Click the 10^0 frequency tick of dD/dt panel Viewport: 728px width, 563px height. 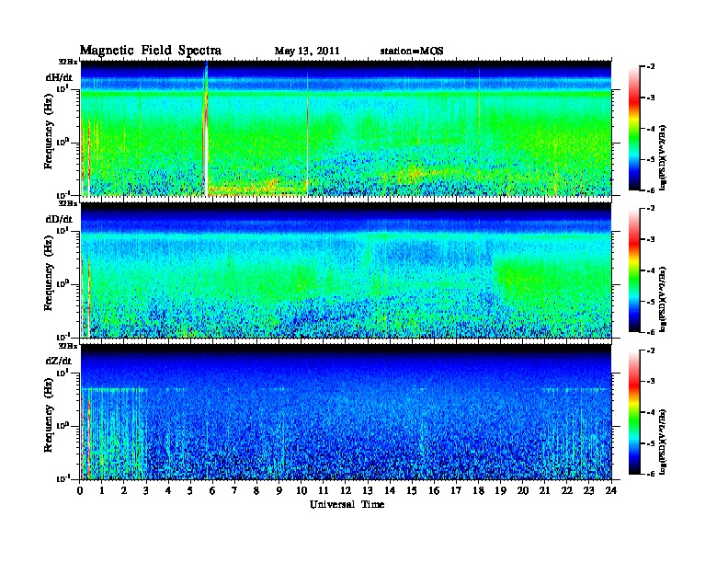[63, 283]
